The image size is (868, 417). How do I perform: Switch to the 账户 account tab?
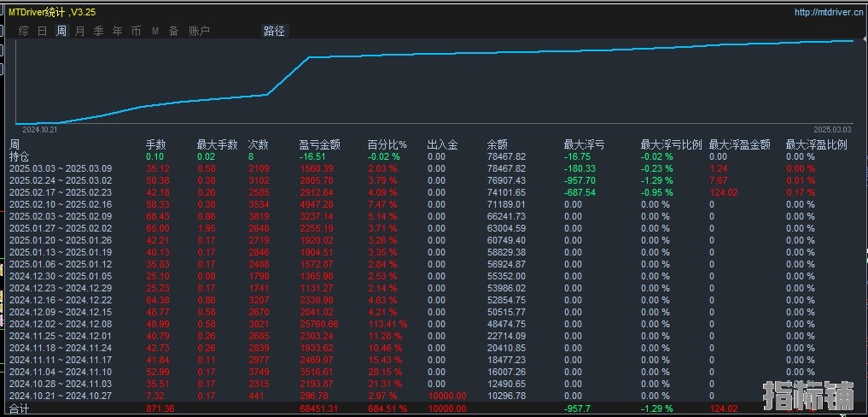point(199,31)
